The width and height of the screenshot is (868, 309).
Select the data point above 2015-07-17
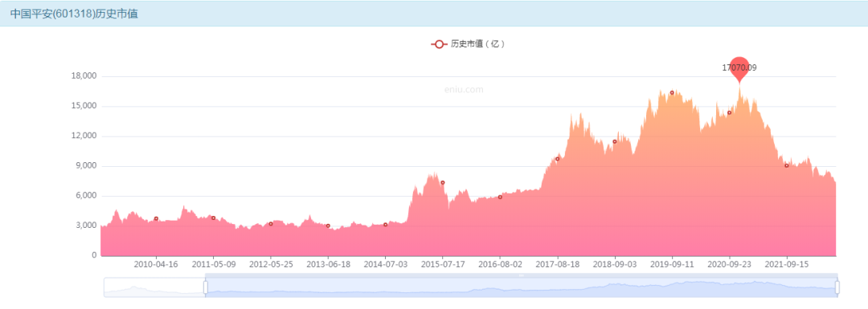coord(442,182)
